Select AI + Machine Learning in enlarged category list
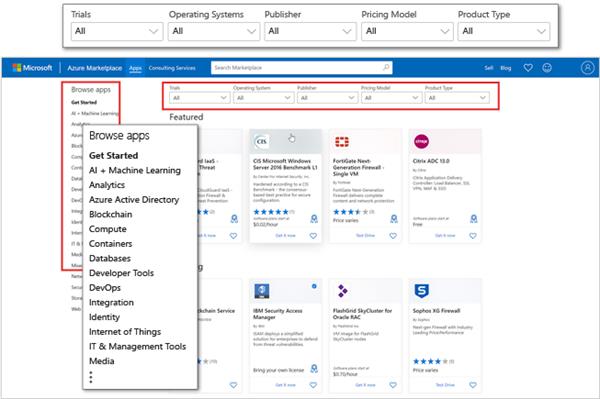The width and height of the screenshot is (600, 399). [x=135, y=170]
